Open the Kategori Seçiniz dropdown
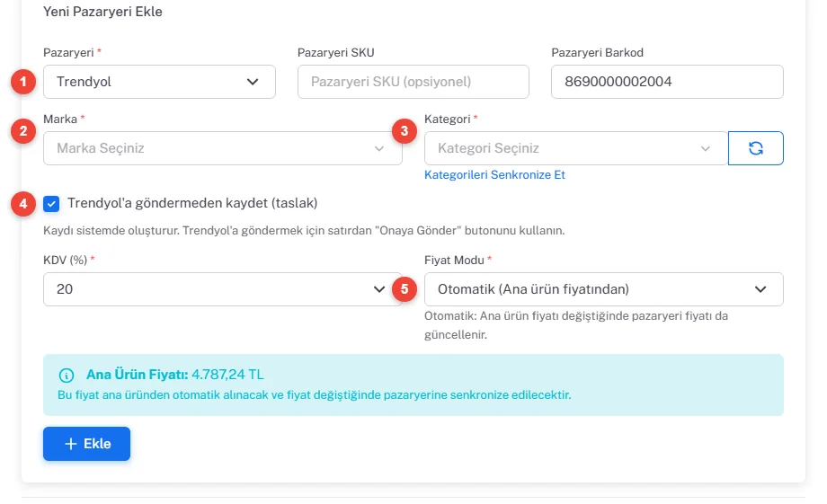 coord(576,148)
